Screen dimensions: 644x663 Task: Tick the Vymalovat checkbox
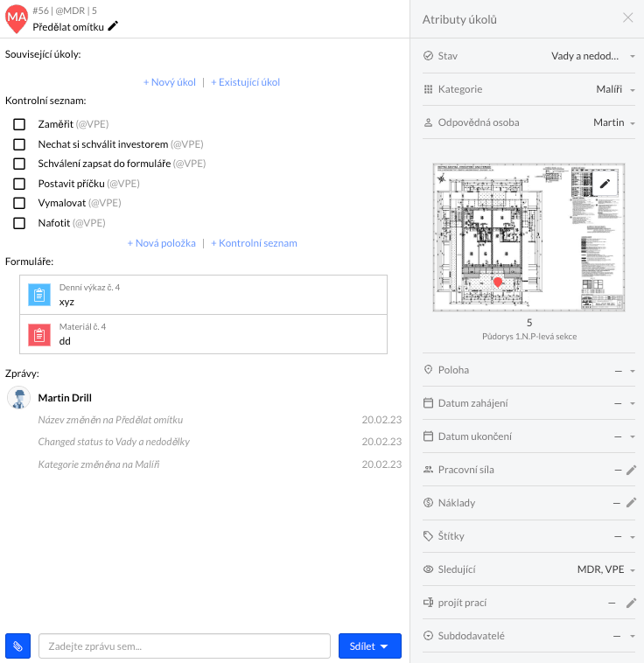click(19, 203)
